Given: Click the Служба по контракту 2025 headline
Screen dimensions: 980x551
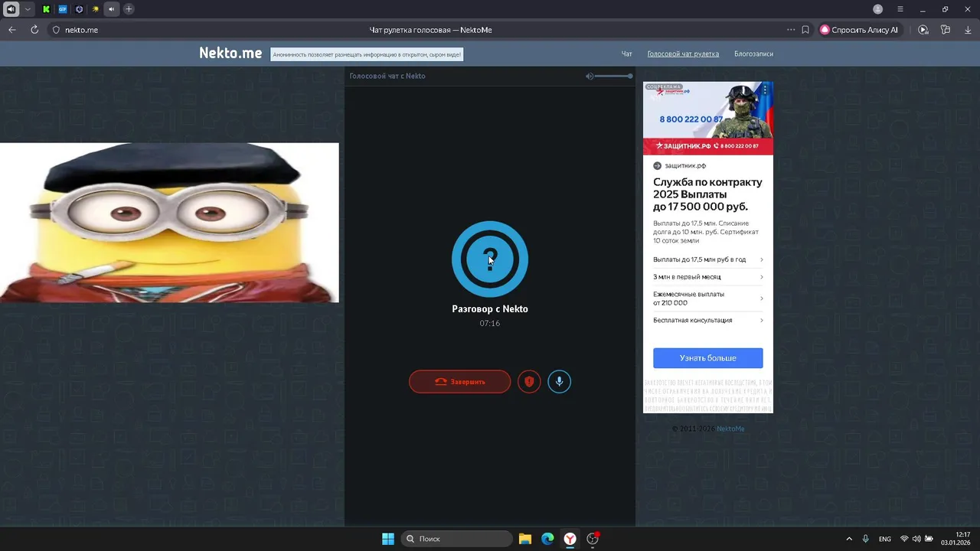Looking at the screenshot, I should 708,194.
